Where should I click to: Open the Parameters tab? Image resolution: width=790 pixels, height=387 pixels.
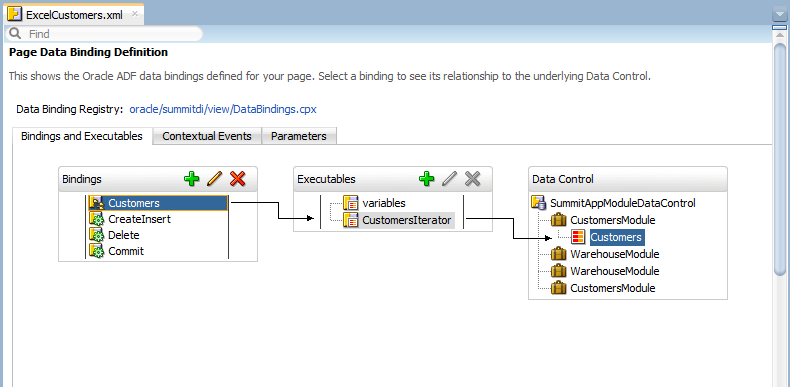point(299,136)
